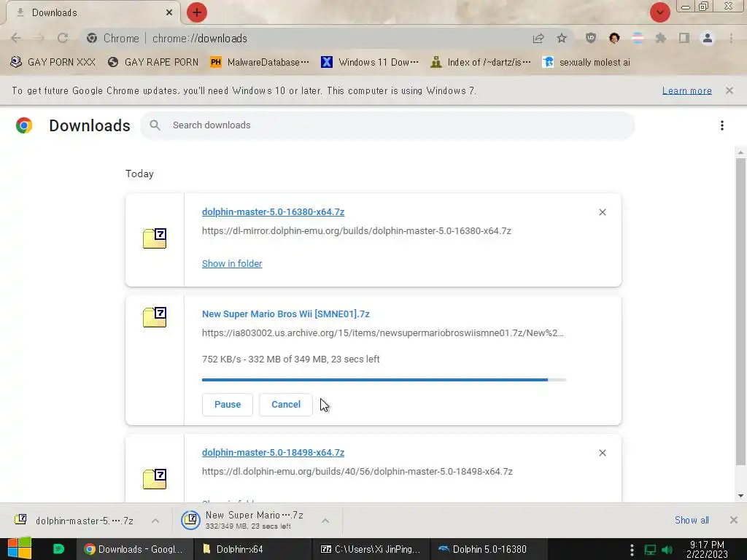
Task: Pause the New Super Mario Bros download
Action: pyautogui.click(x=228, y=404)
